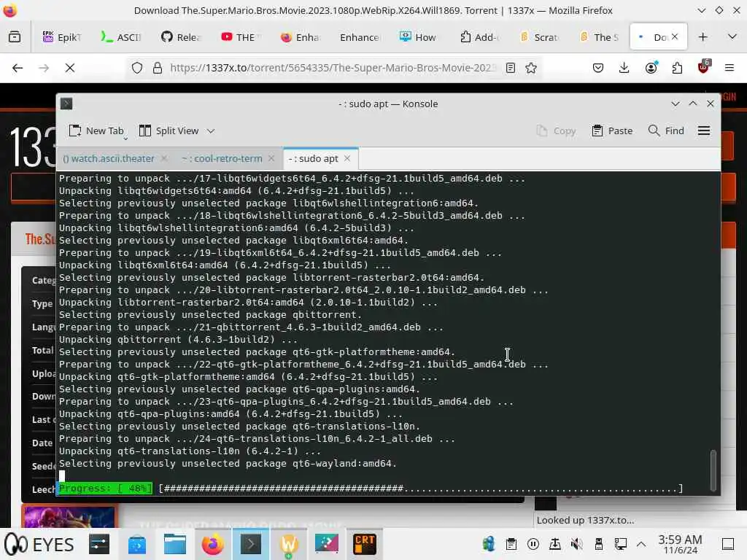
Task: Save page to Pocket
Action: point(598,68)
